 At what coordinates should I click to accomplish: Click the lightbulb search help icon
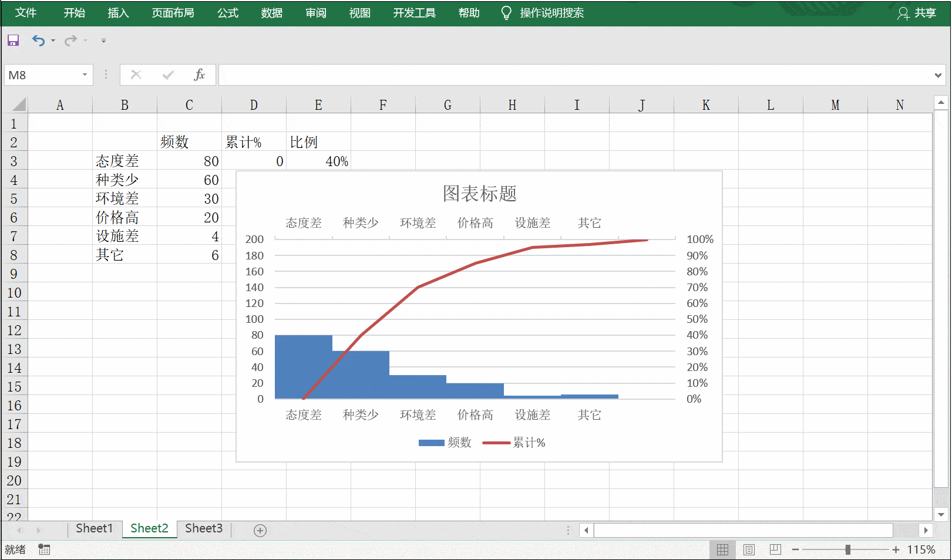pos(506,13)
